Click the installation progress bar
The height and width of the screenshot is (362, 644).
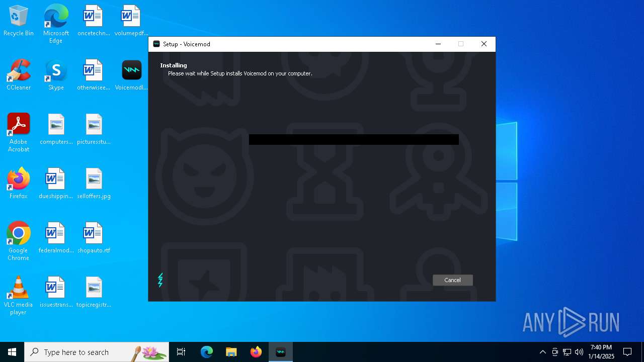pyautogui.click(x=354, y=139)
